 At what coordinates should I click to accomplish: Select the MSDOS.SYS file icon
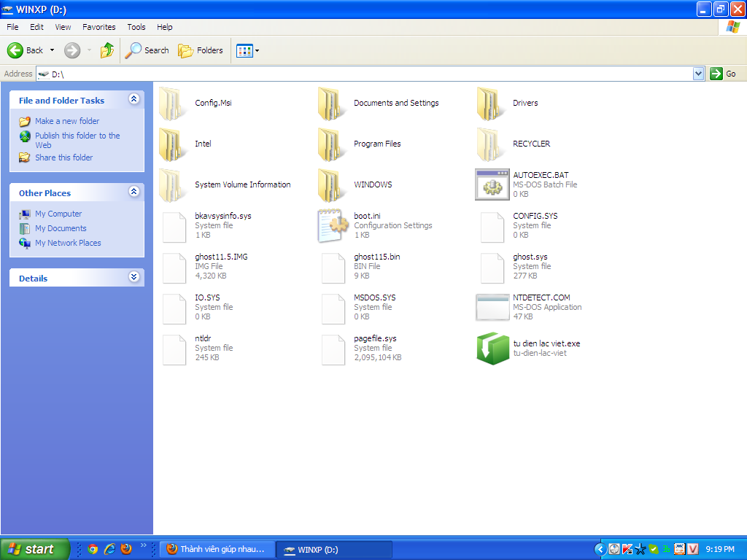point(333,309)
